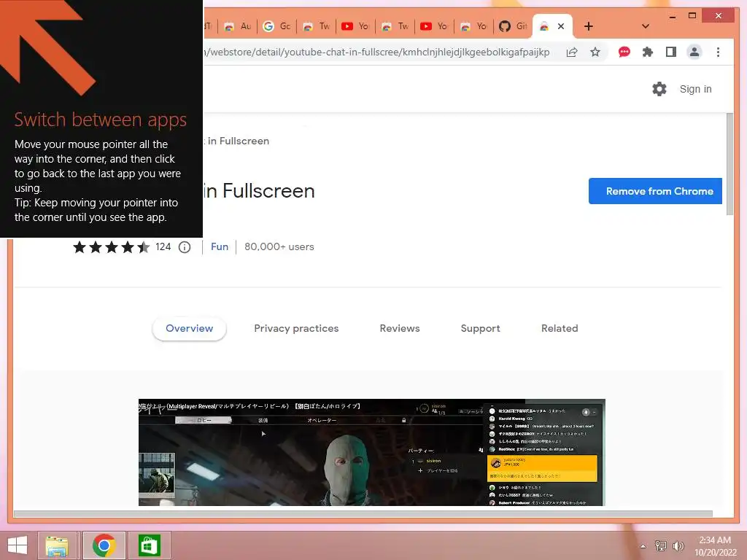Select the Support tab
Viewport: 747px width, 560px height.
click(x=480, y=329)
